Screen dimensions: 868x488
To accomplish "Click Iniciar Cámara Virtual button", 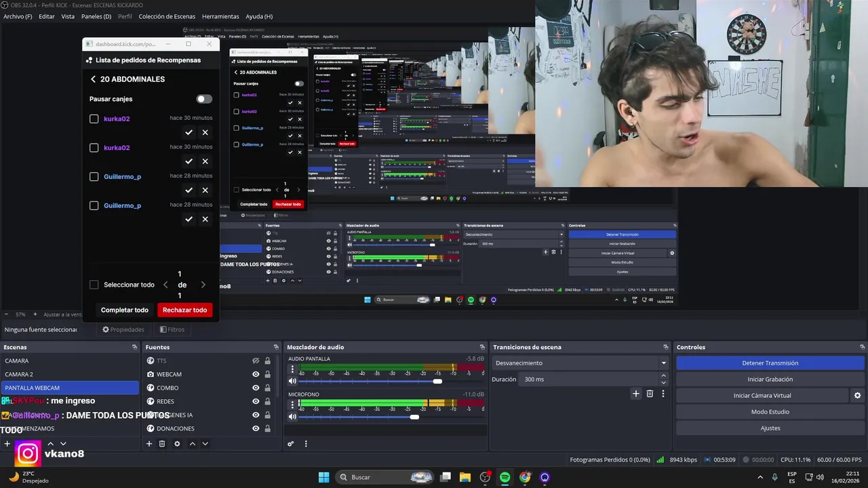I will [x=762, y=395].
